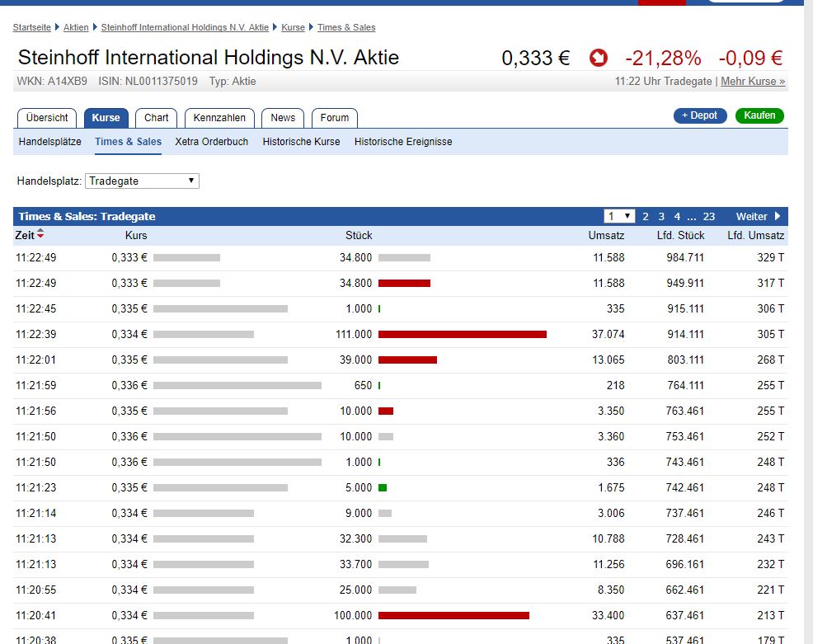813x644 pixels.
Task: Click red volume bar for 111.000 Stück
Action: coord(463,335)
